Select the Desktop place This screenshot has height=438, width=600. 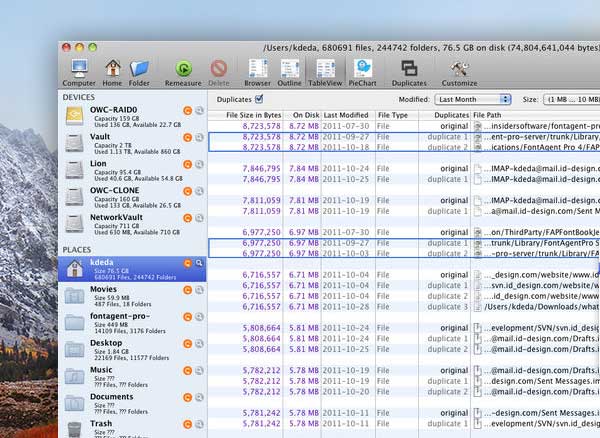[x=132, y=350]
